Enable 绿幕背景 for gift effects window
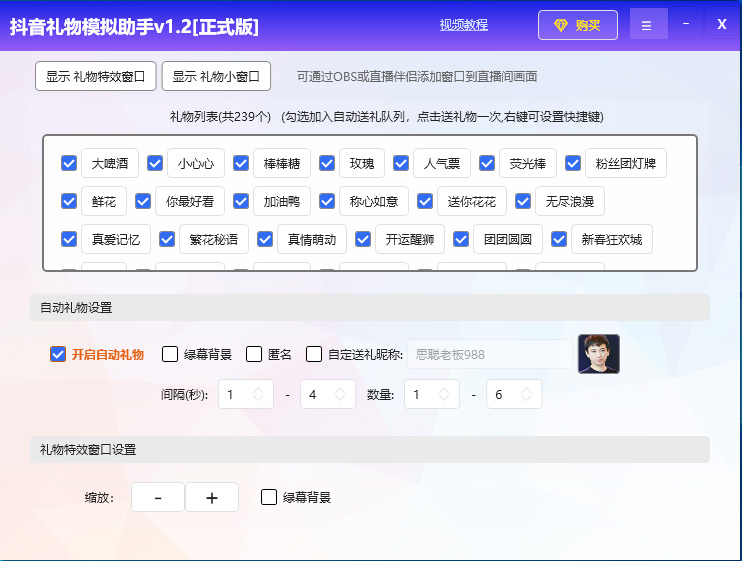The width and height of the screenshot is (742, 561). point(269,497)
